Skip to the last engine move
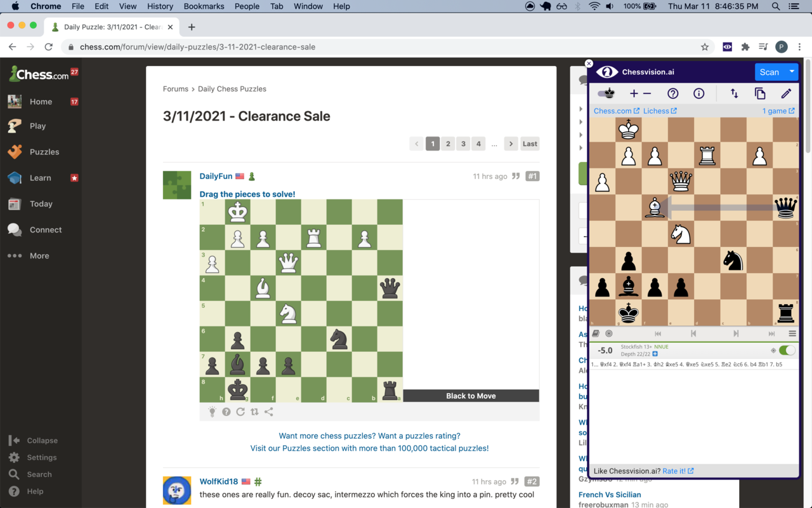812x508 pixels. (771, 333)
